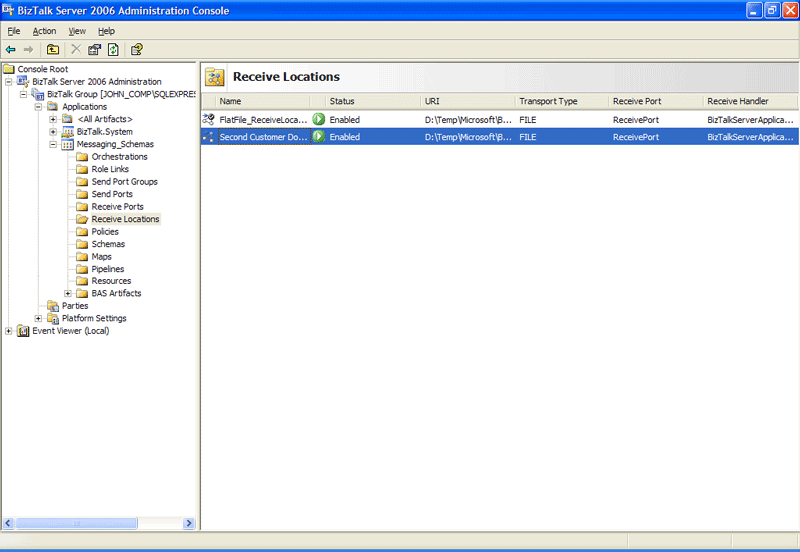Sort by Receive Port column header
Image resolution: width=800 pixels, height=552 pixels.
[656, 101]
